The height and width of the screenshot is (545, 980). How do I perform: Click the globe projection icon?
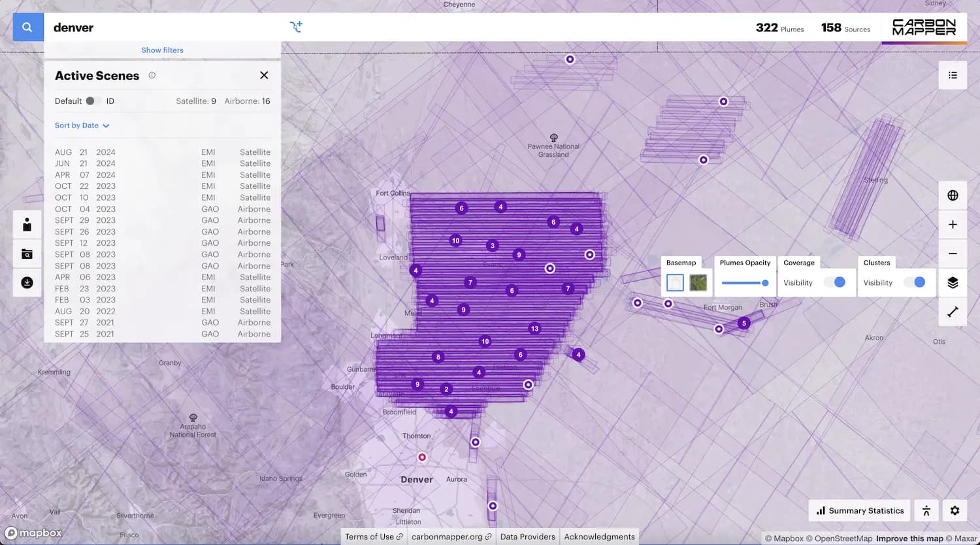(x=953, y=195)
